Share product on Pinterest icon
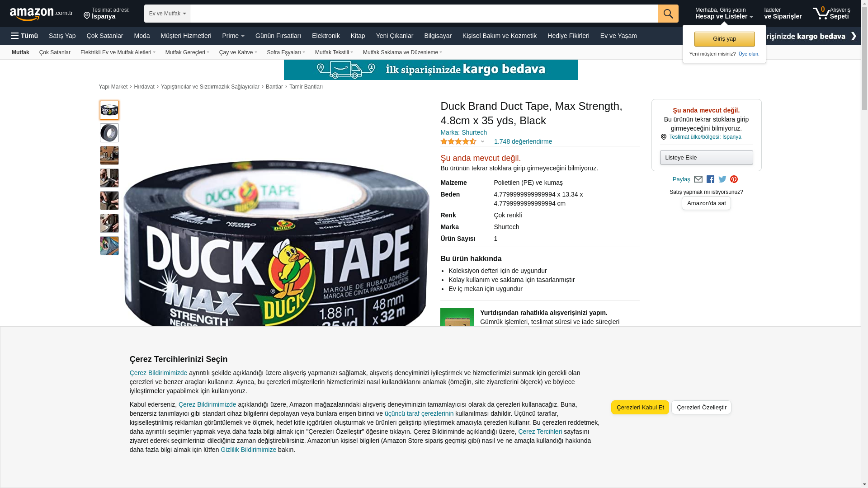868x488 pixels. pos(734,179)
